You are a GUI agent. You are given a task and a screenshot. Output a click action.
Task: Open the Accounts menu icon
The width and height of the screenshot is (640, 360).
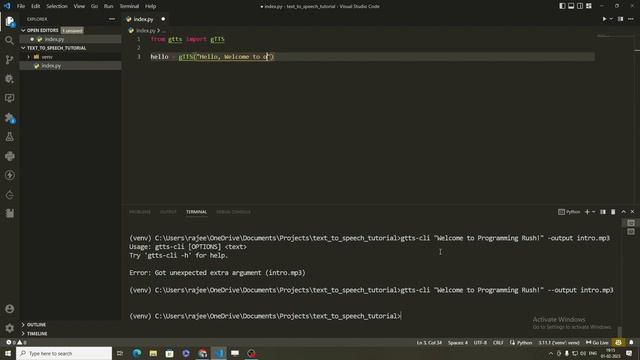click(x=9, y=309)
